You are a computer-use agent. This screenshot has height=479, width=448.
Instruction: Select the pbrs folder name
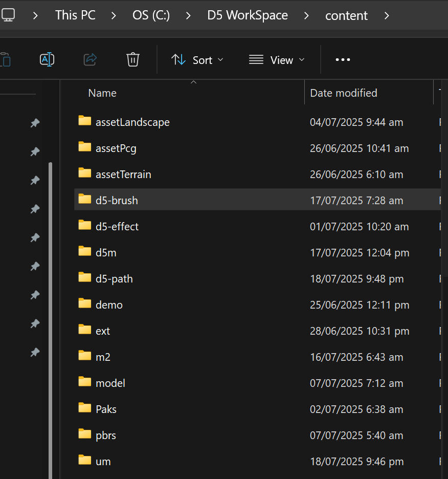point(106,436)
